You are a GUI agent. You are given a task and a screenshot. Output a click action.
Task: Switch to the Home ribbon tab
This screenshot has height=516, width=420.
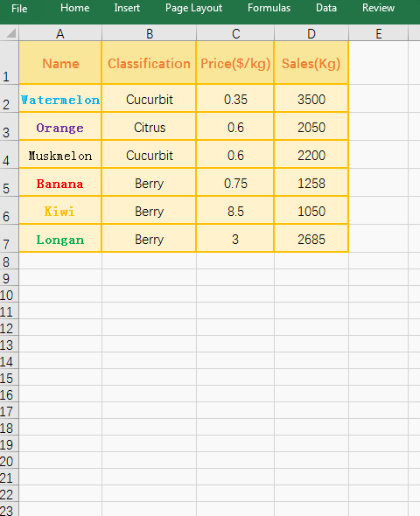(x=74, y=8)
